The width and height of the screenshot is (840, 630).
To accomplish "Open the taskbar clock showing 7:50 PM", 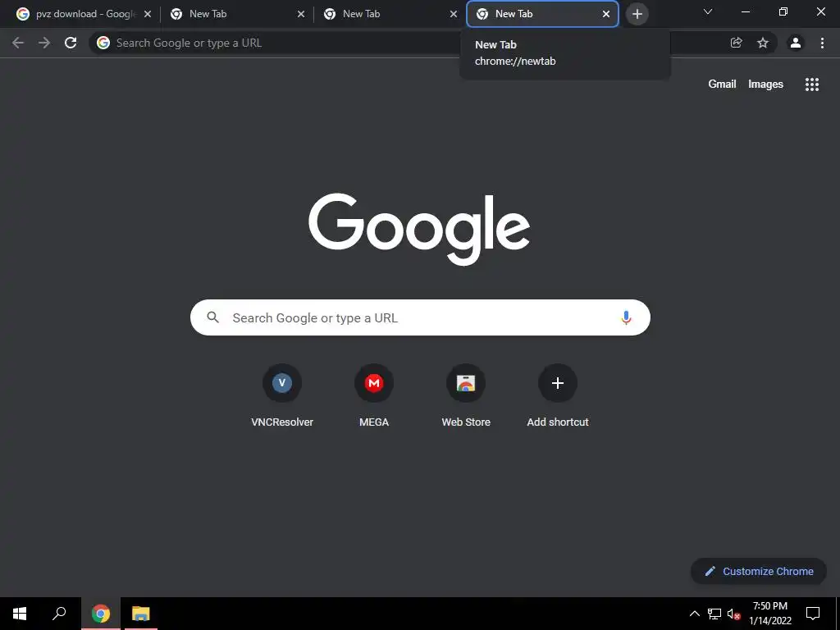I will click(769, 614).
